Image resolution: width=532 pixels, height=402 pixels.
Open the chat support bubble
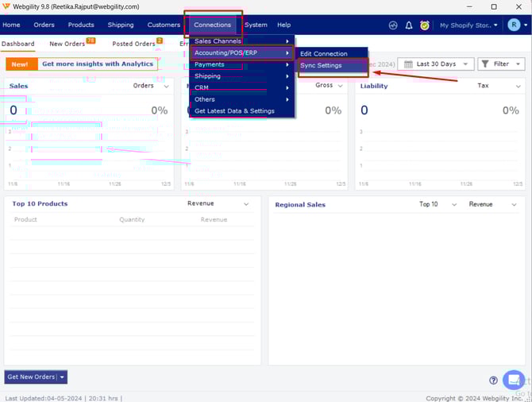(514, 379)
